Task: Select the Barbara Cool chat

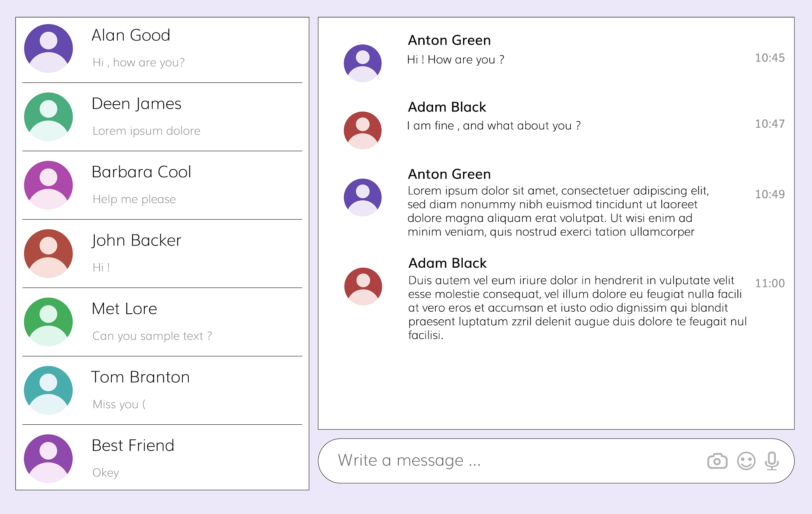Action: [x=141, y=172]
